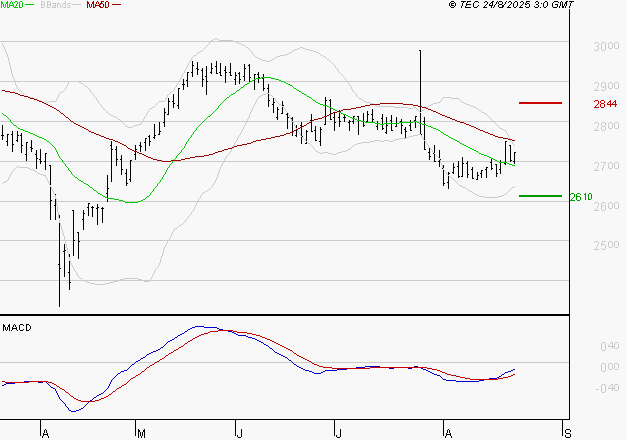Click the 2500 price axis label

[x=606, y=245]
